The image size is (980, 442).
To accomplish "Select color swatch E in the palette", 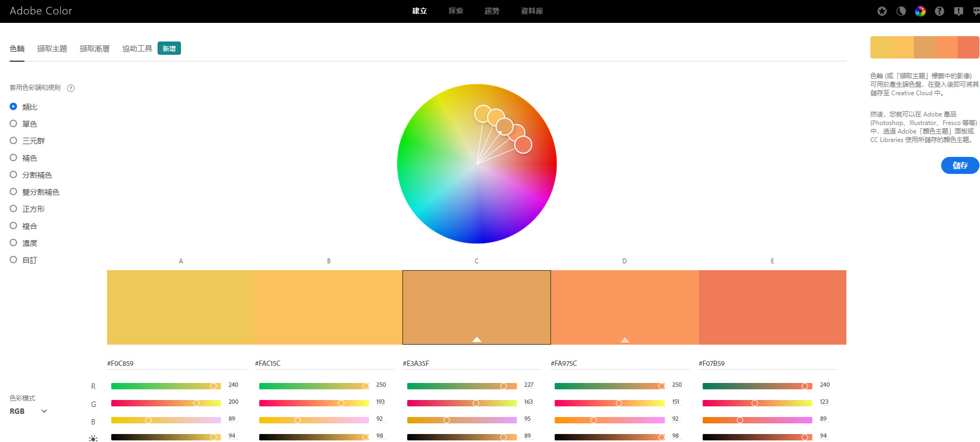I will [772, 307].
